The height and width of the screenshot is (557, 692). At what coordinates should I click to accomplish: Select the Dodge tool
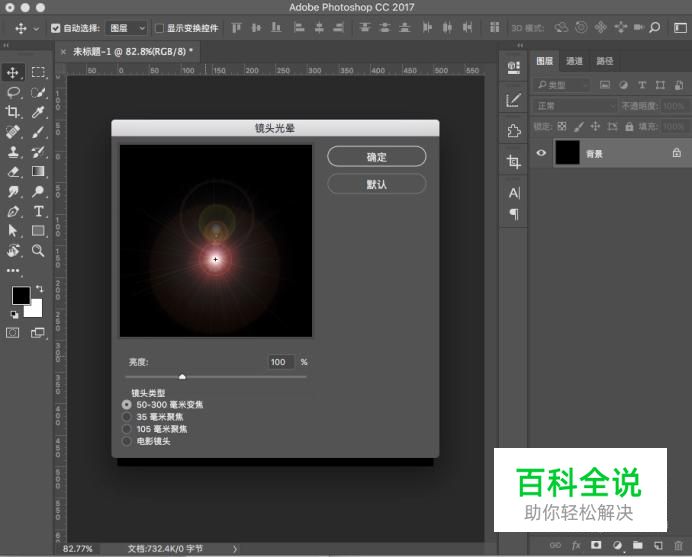(38, 191)
